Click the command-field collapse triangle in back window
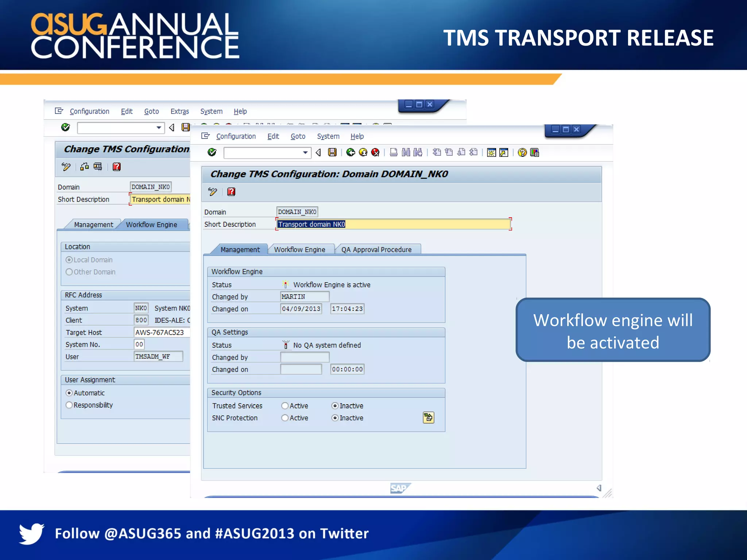Image resolution: width=747 pixels, height=560 pixels. click(171, 127)
